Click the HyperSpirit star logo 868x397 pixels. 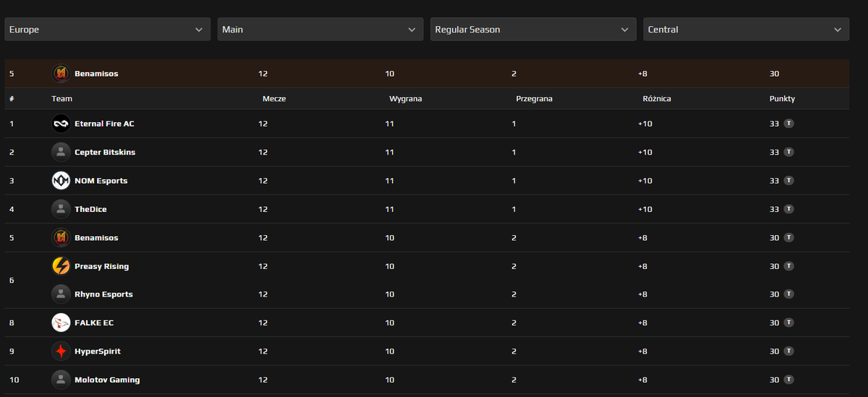[x=61, y=351]
